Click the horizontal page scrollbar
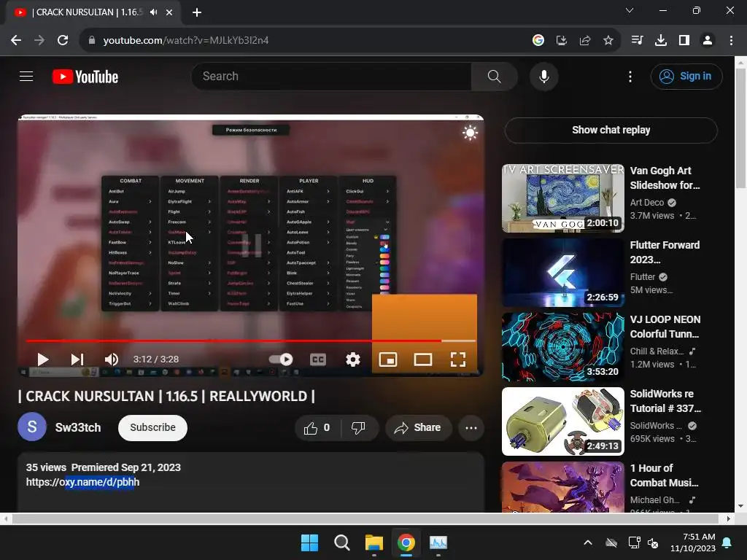The height and width of the screenshot is (560, 747). coord(365,518)
